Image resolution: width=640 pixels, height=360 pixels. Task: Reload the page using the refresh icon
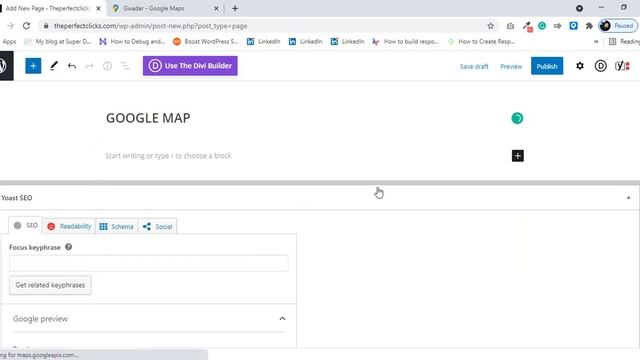tap(27, 26)
